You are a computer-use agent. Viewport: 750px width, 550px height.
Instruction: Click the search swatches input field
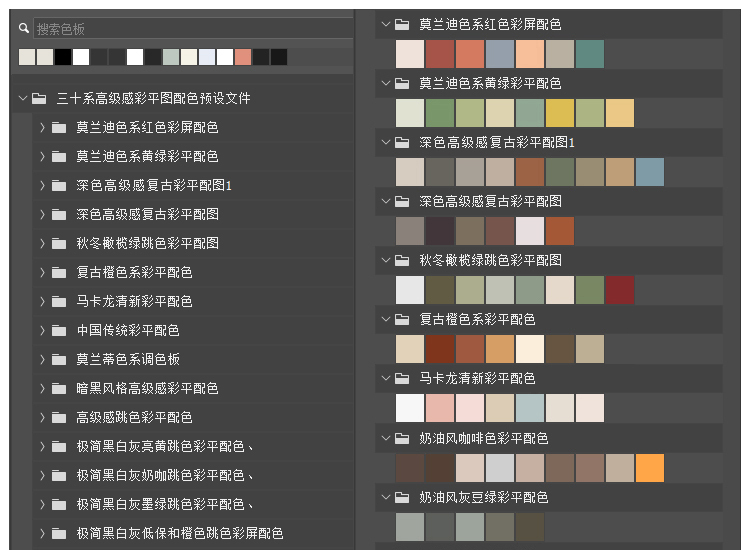[x=193, y=29]
